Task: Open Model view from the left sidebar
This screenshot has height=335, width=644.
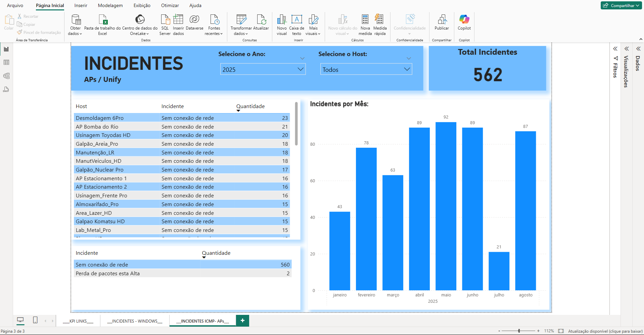Action: tap(6, 76)
